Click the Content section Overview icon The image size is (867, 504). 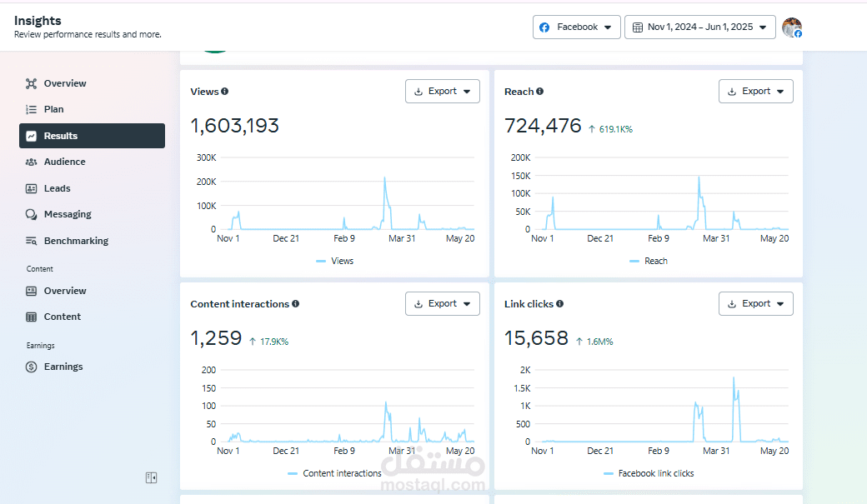(31, 291)
